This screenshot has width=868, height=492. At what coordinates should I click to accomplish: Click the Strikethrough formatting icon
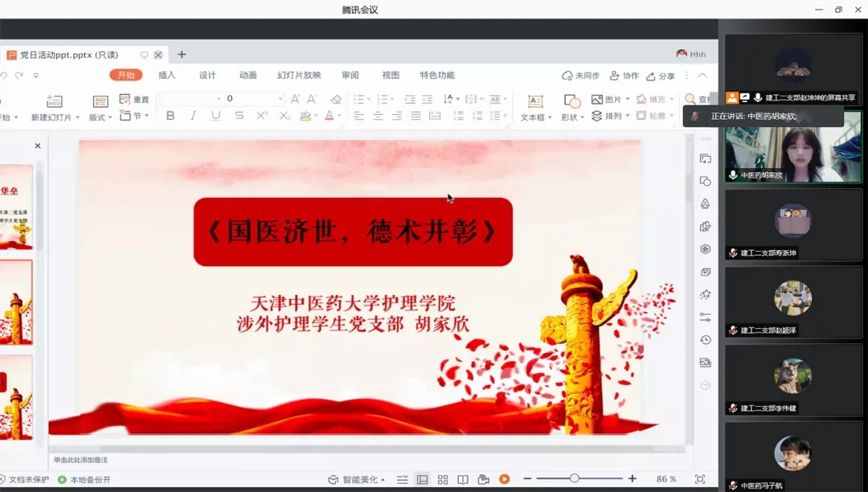pos(239,116)
